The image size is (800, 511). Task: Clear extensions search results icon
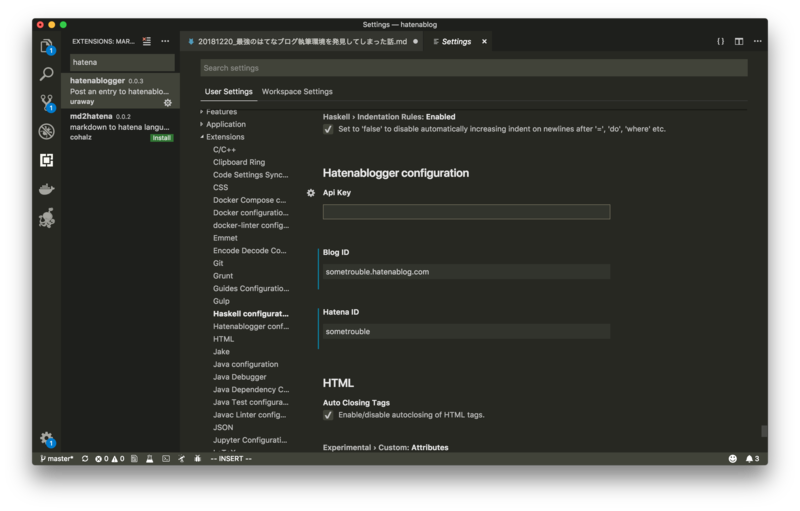(x=147, y=41)
